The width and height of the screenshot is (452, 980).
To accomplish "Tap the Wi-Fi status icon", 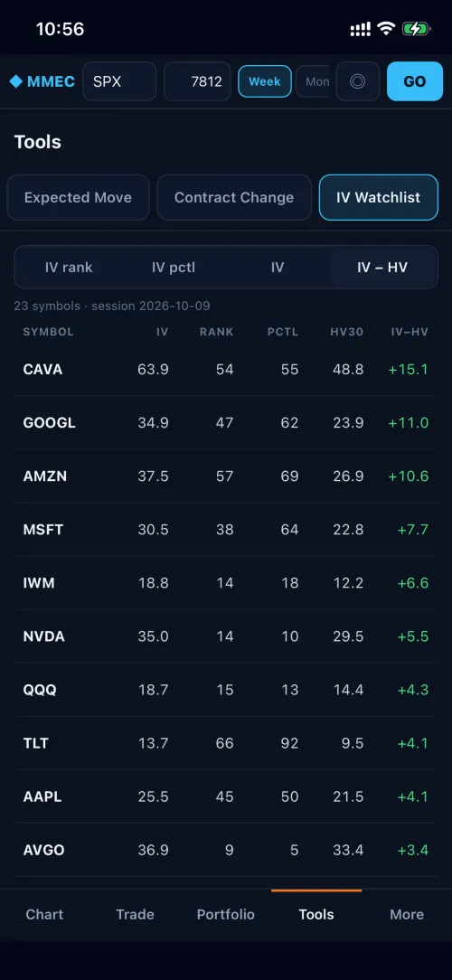I will (386, 29).
